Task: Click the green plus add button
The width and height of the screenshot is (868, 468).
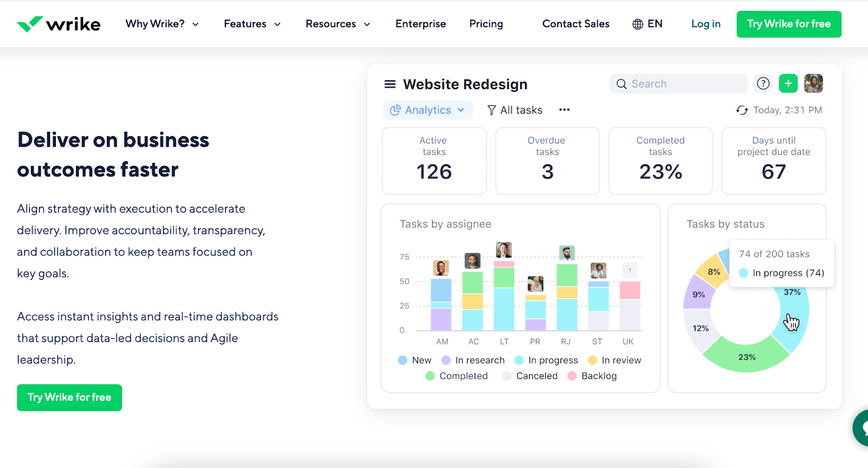Action: [x=788, y=84]
